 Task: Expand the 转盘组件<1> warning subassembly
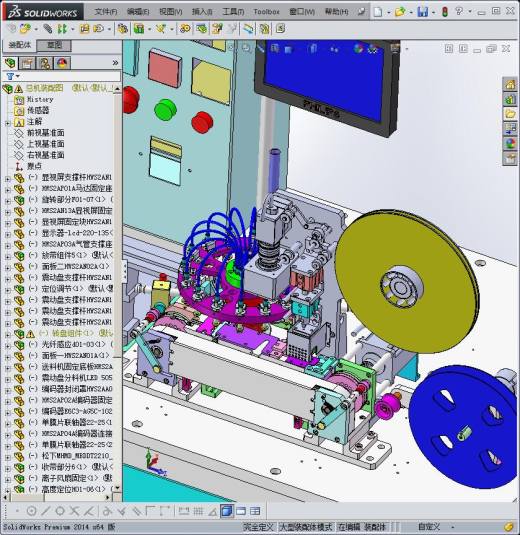[8, 334]
